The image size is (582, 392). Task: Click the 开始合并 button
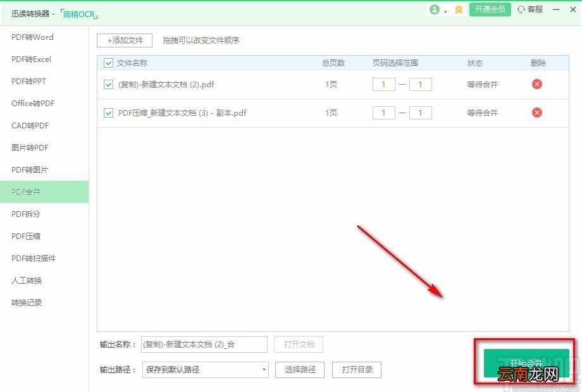click(x=526, y=363)
